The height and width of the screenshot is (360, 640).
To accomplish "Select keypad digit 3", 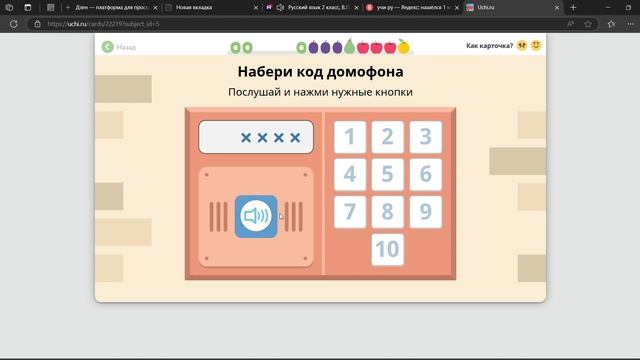I will click(426, 137).
